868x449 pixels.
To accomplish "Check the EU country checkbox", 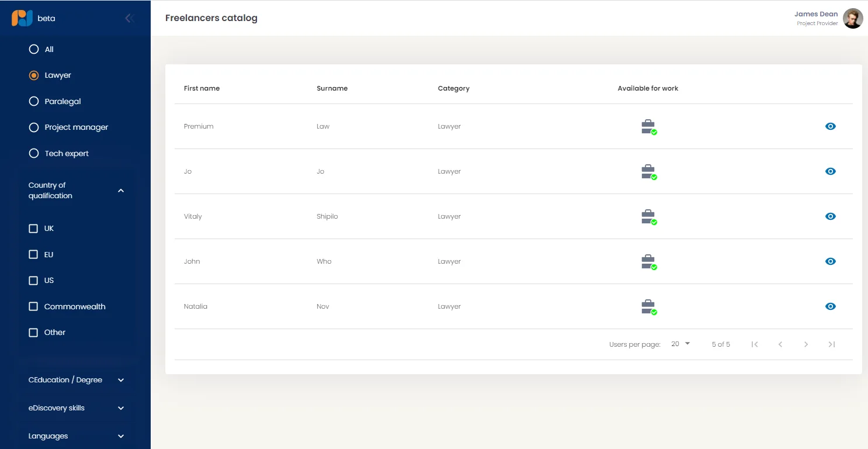I will (33, 254).
